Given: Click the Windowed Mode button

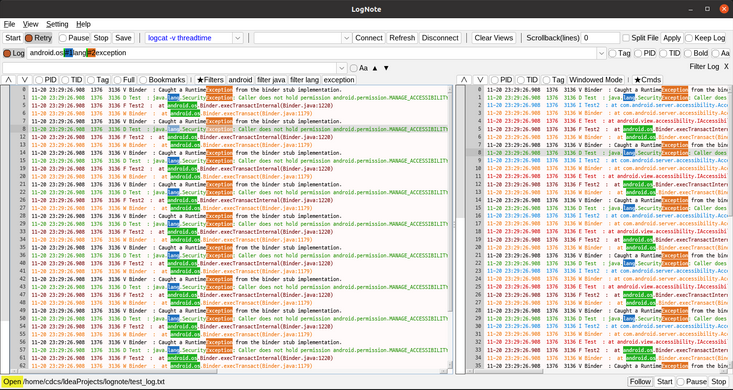Looking at the screenshot, I should click(596, 80).
